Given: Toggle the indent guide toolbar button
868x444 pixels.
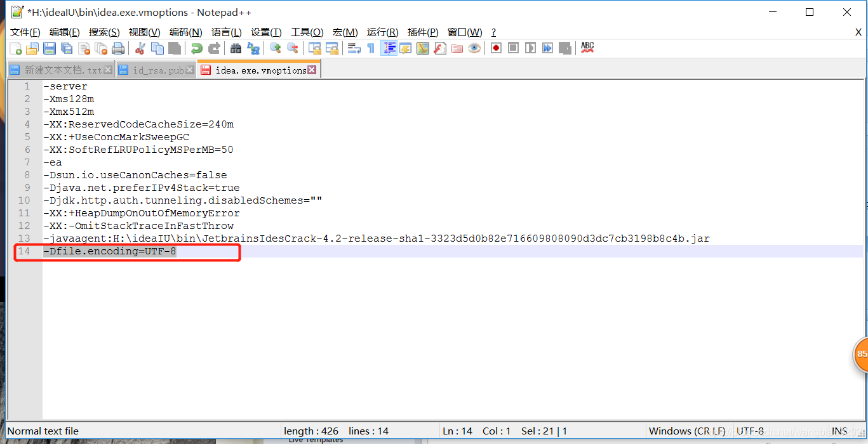Looking at the screenshot, I should click(x=389, y=48).
